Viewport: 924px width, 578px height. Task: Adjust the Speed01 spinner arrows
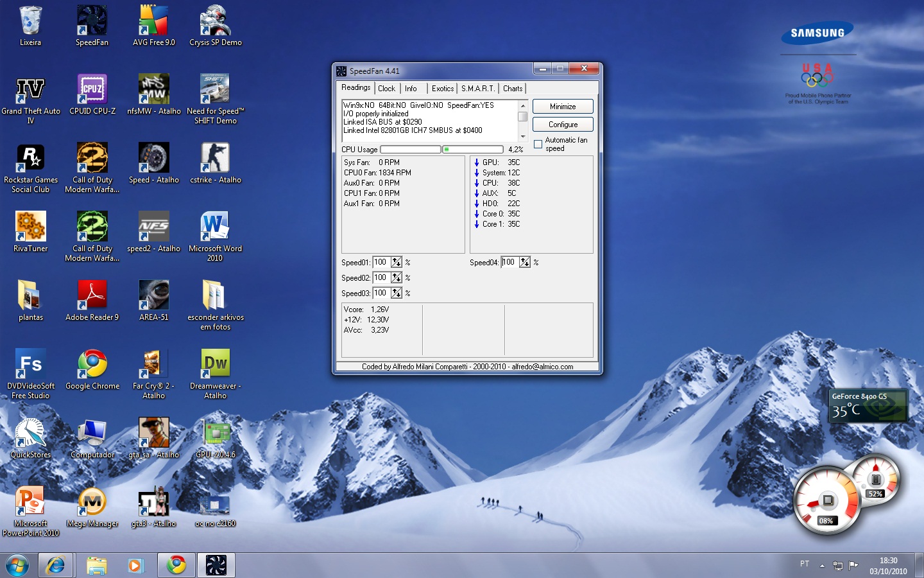coord(397,262)
